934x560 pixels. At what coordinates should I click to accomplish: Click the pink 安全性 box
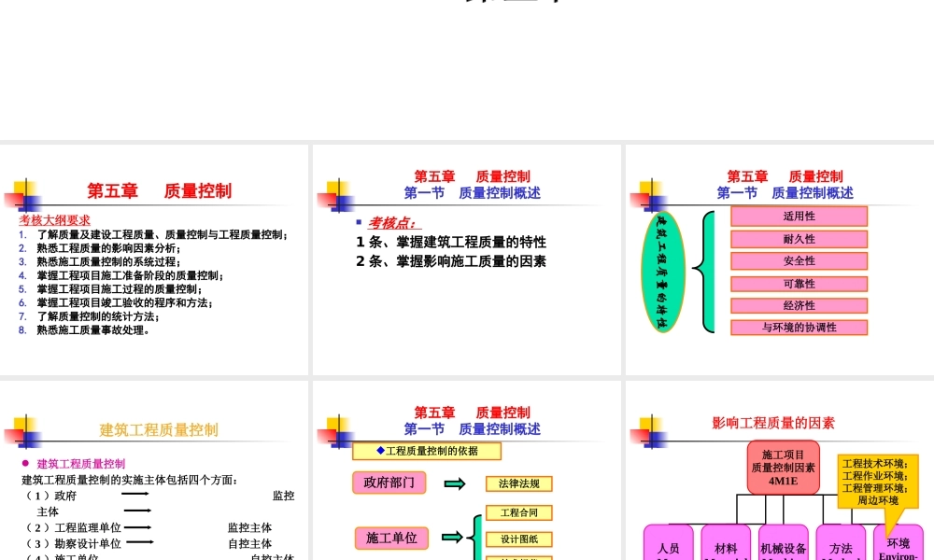pyautogui.click(x=799, y=260)
